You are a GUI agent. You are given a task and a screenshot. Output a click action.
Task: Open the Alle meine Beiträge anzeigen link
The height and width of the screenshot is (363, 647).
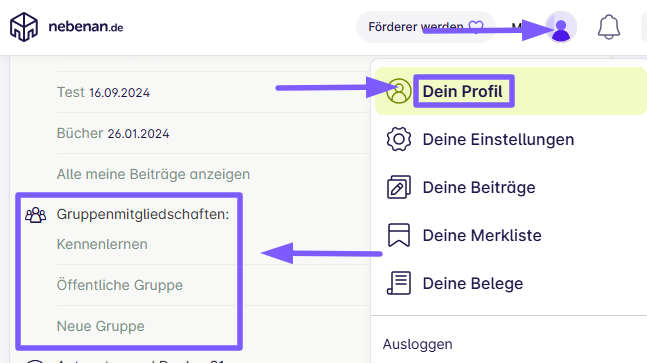coord(153,174)
